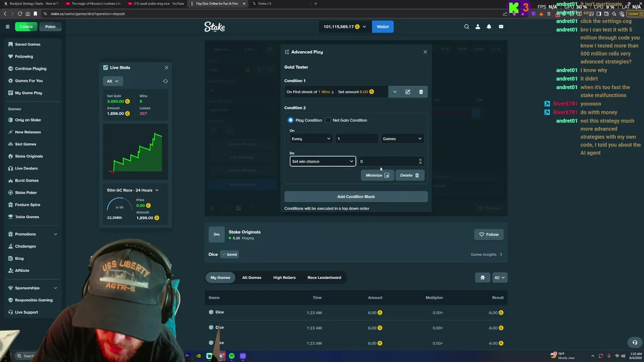
Task: Click the games count field showing 1
Action: [357, 139]
